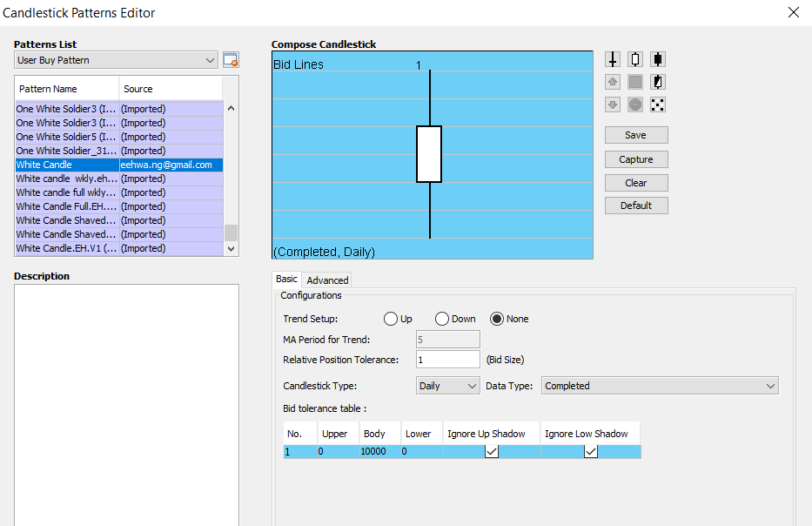The image size is (812, 526).
Task: Click the Pattern Name column header
Action: tap(67, 89)
